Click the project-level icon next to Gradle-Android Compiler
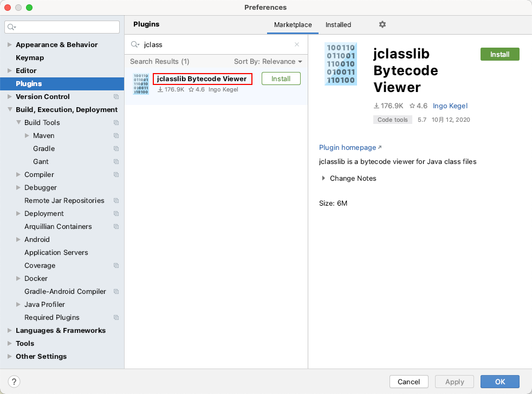Image resolution: width=532 pixels, height=394 pixels. coord(116,292)
